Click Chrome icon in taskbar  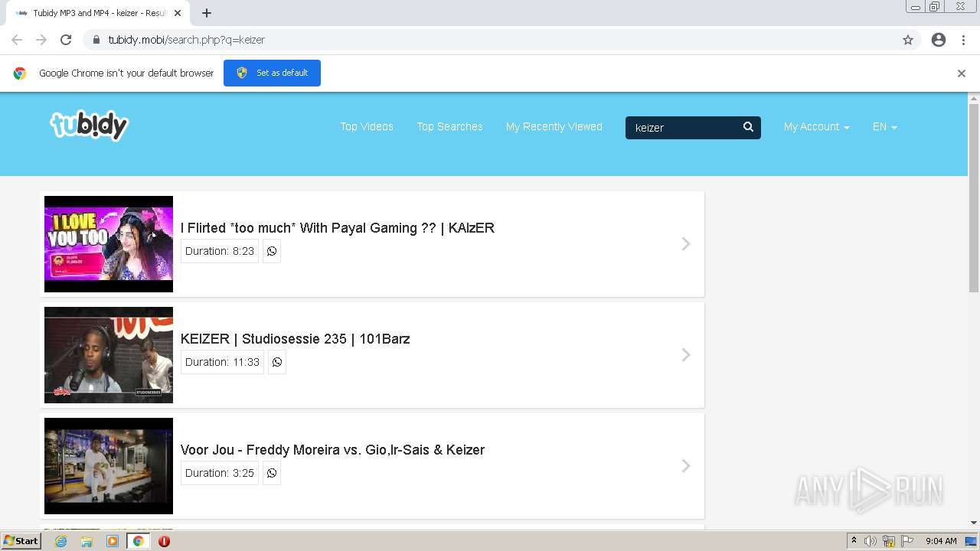[x=138, y=541]
